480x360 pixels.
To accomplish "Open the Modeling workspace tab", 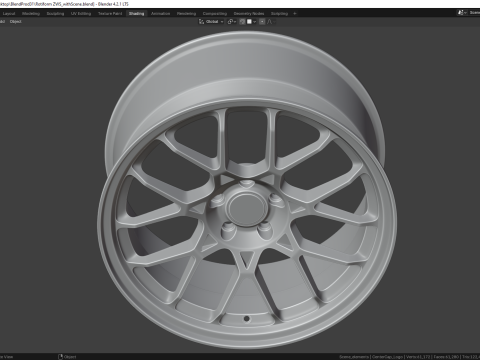I will coord(31,14).
